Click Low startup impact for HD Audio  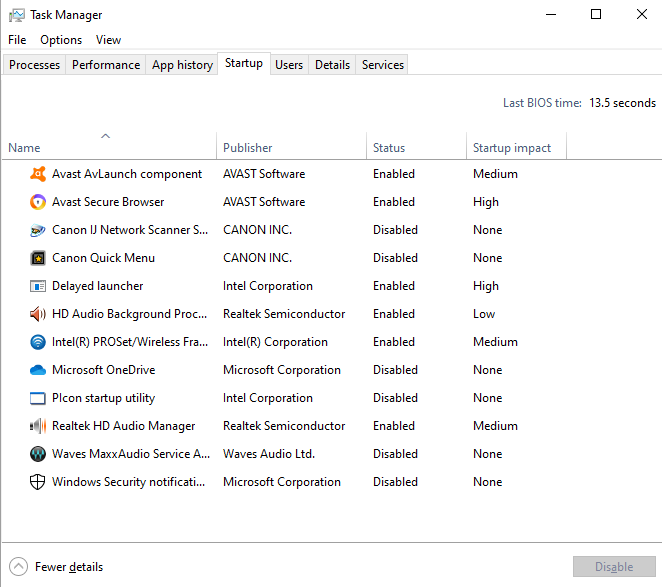point(484,314)
